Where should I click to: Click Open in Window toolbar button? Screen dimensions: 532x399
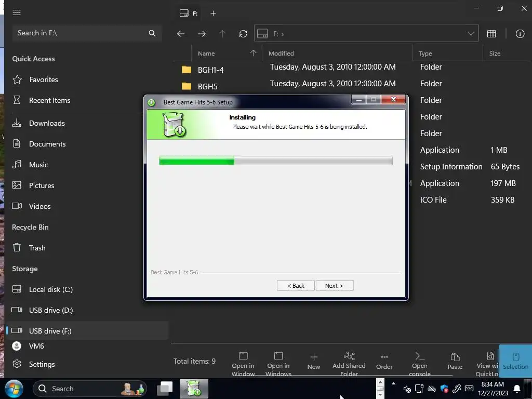click(243, 364)
